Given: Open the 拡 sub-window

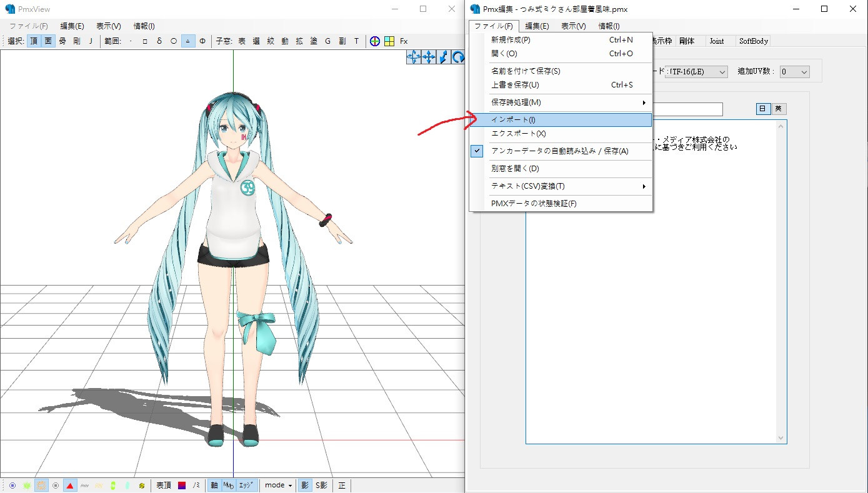Looking at the screenshot, I should coord(299,41).
